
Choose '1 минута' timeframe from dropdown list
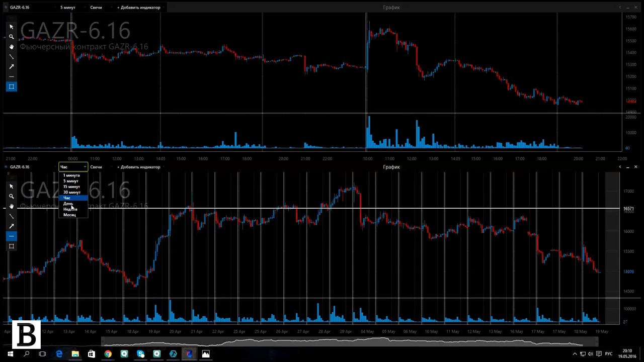click(73, 175)
